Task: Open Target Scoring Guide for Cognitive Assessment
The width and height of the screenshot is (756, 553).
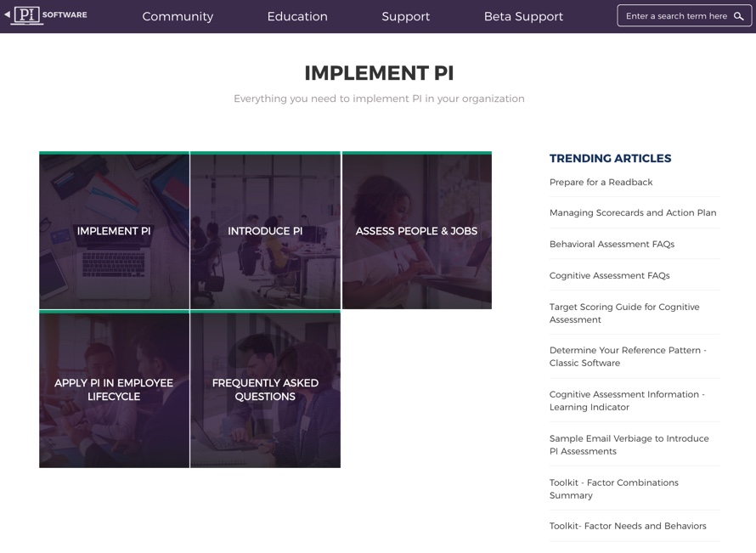Action: pyautogui.click(x=624, y=313)
